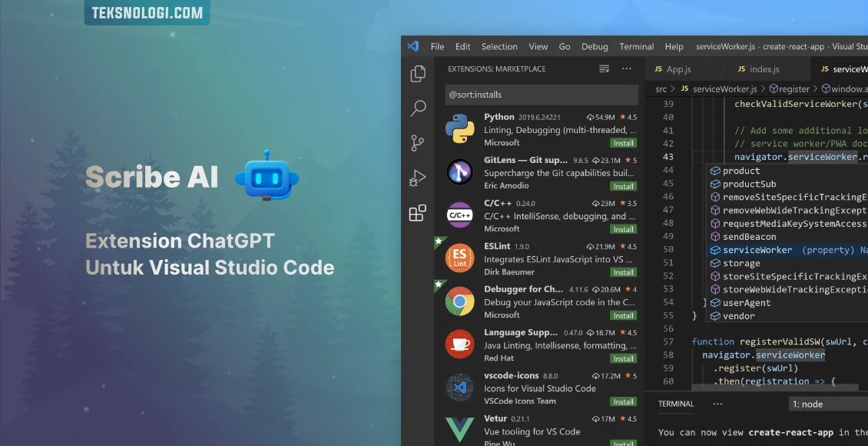Install the Language Support Java extension
Screen dimensions: 868x446
click(x=623, y=359)
